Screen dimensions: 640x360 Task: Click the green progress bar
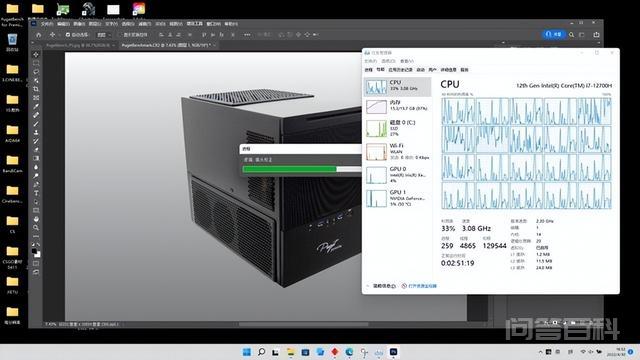click(x=289, y=169)
